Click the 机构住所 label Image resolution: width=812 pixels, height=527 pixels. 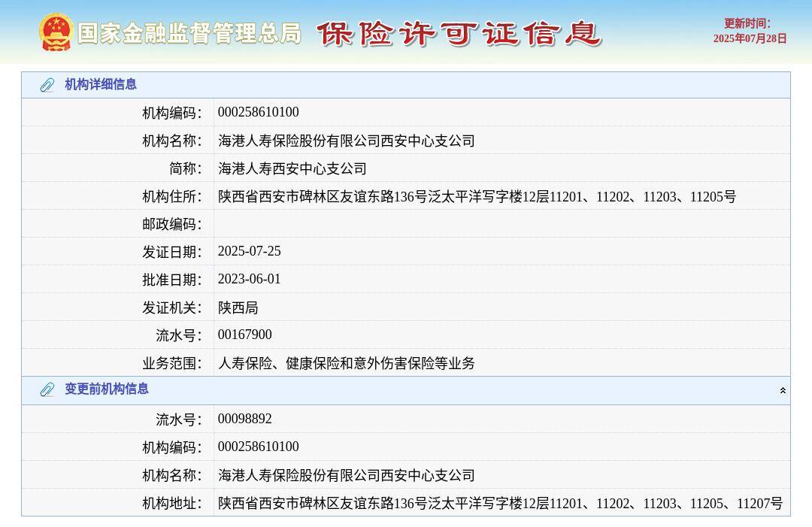(x=172, y=197)
